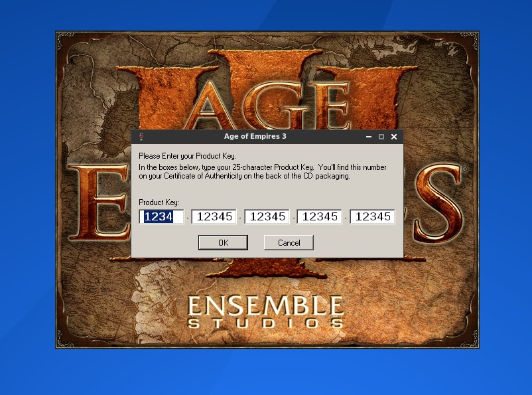Focus the first product key field

point(161,216)
